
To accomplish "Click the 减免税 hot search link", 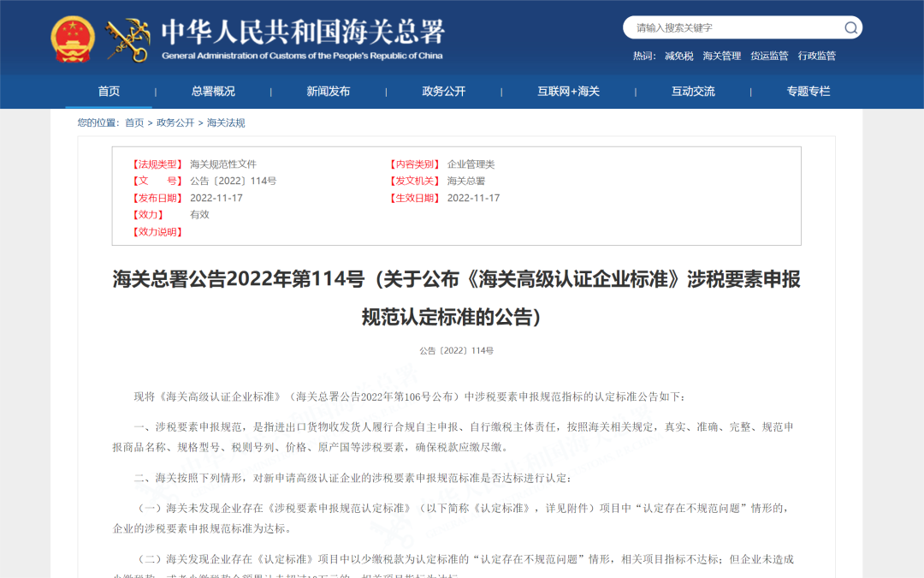I will click(678, 57).
